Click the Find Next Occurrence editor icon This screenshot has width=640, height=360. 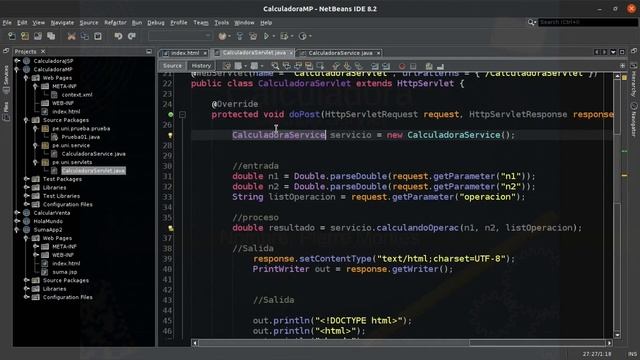coord(298,66)
